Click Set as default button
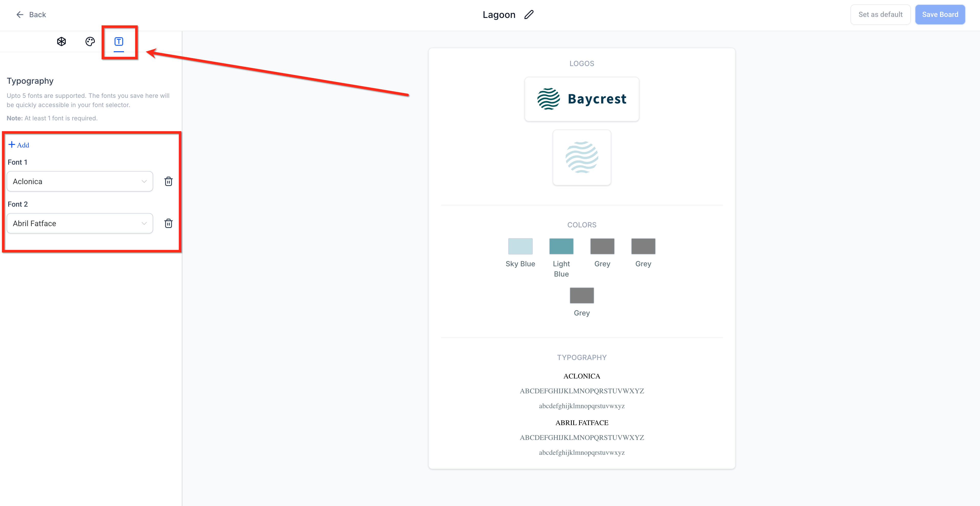Image resolution: width=980 pixels, height=506 pixels. [880, 14]
